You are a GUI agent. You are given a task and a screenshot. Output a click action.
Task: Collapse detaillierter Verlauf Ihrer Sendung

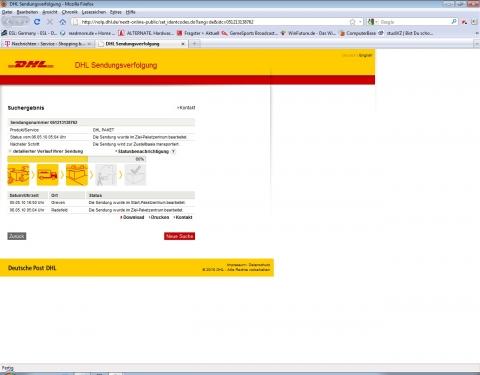pos(48,151)
